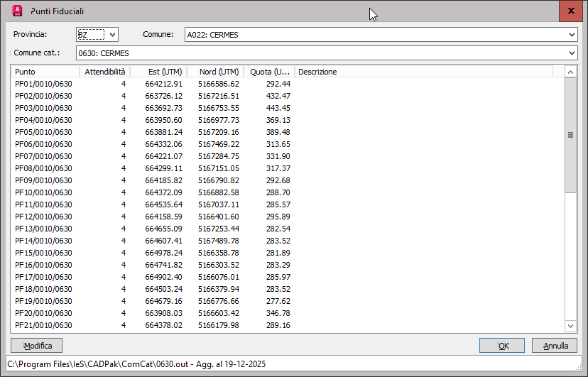This screenshot has height=377, width=588.
Task: Click Nord value 5167216.51
Action: [x=219, y=96]
